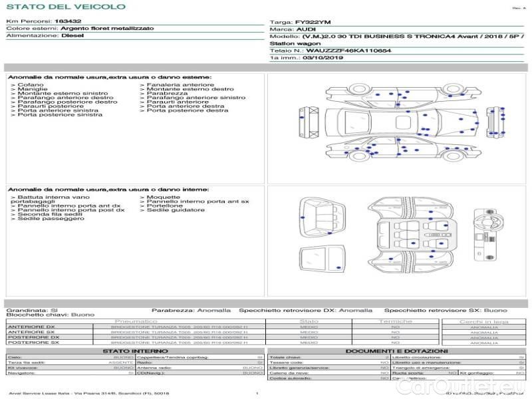Click the Parabrezza entry in exterior anomalies
Viewport: 532px width, 399px height.
tap(162, 94)
